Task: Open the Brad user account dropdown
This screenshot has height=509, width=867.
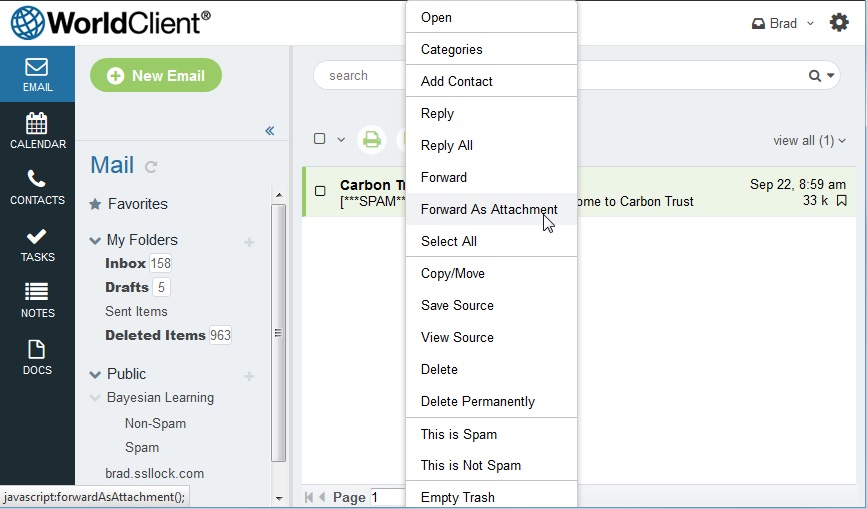Action: tap(782, 23)
